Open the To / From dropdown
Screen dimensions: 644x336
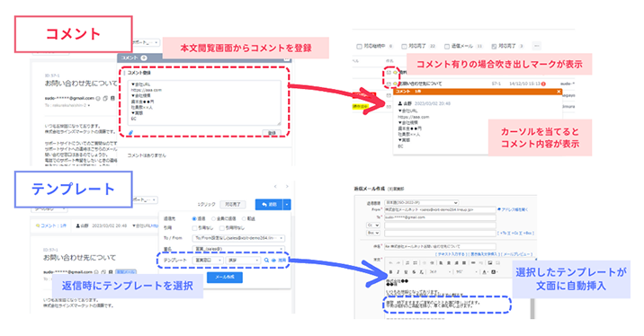click(238, 238)
